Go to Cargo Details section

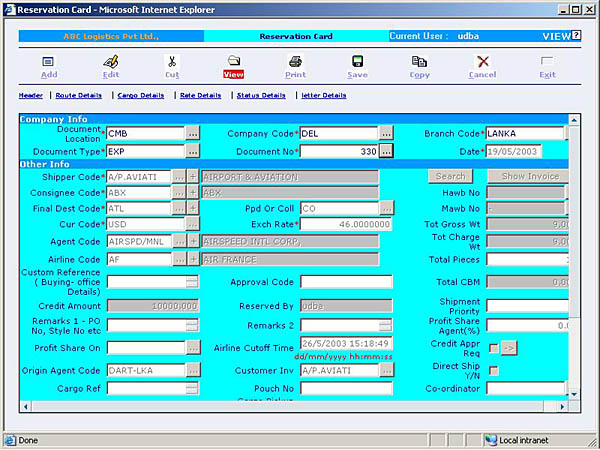(x=141, y=95)
